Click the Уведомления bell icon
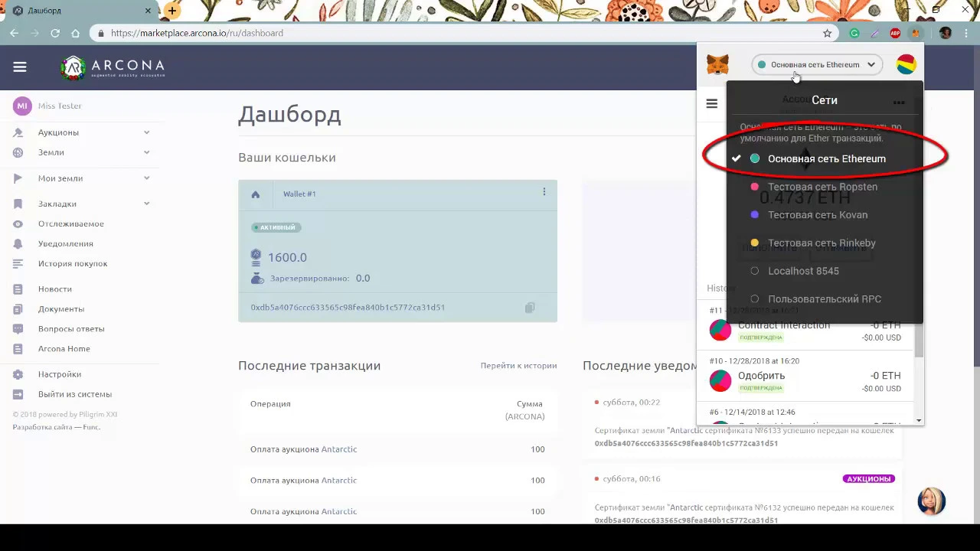 pyautogui.click(x=18, y=244)
